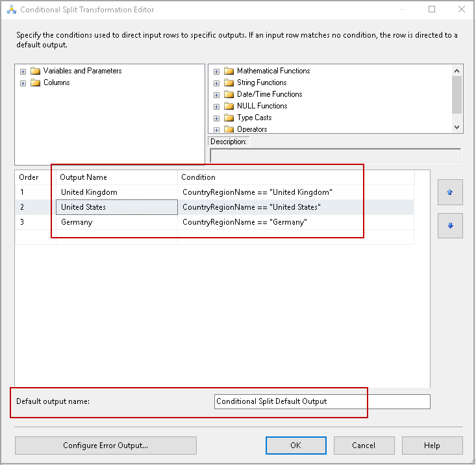Expand the Operators node
This screenshot has width=476, height=465.
[x=216, y=130]
